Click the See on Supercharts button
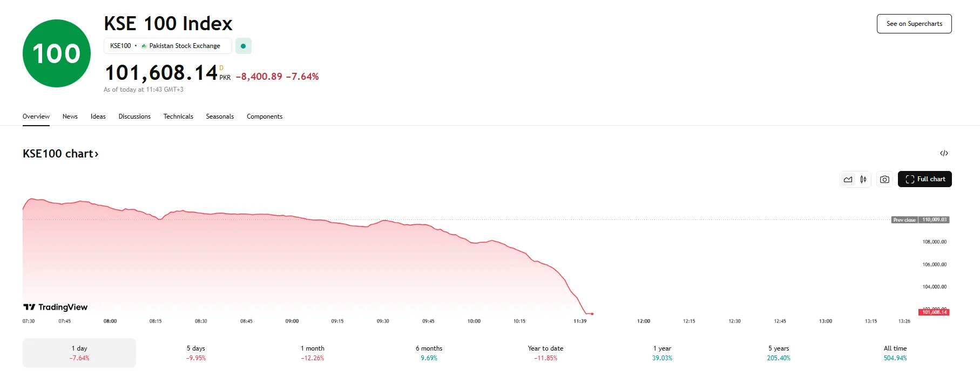 pos(914,23)
